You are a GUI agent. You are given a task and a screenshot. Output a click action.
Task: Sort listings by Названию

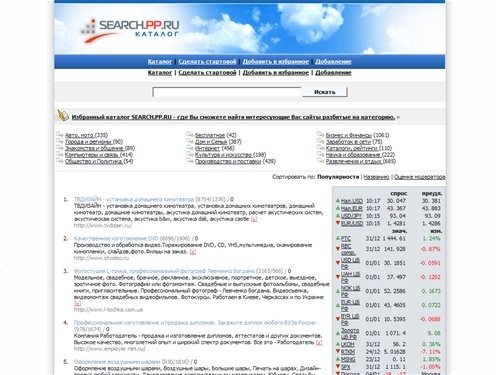point(376,177)
